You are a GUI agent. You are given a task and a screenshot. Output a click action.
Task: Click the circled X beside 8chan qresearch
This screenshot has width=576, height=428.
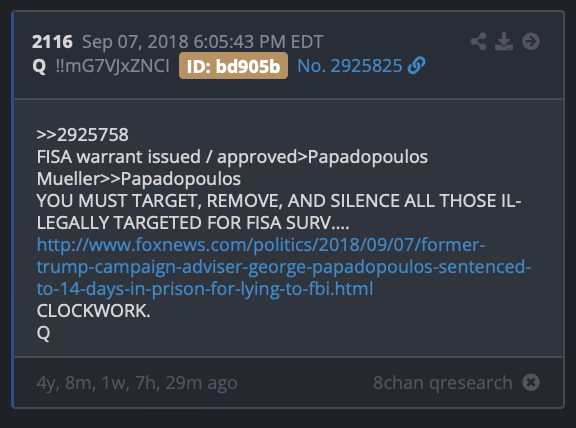531,382
